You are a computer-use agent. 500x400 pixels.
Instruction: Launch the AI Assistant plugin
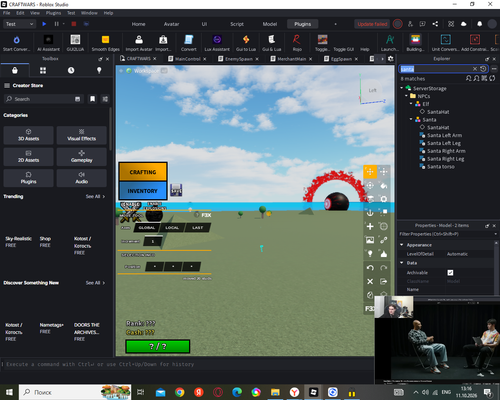pos(48,43)
